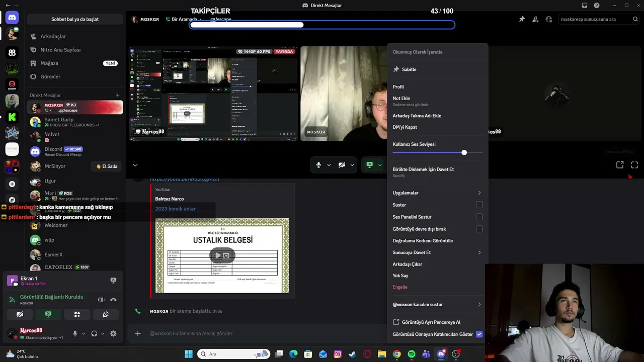This screenshot has height=362, width=644.
Task: Open microphone input options arrow in user panel
Action: pyautogui.click(x=84, y=333)
